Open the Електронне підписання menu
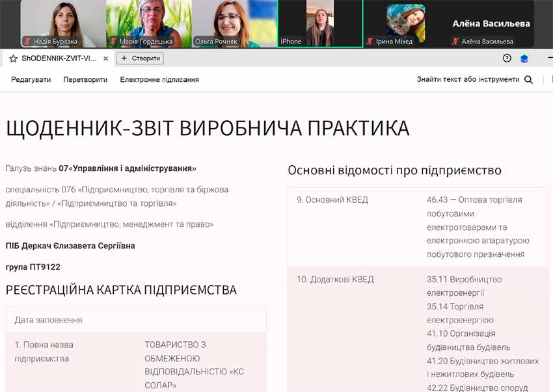The image size is (553, 392). pyautogui.click(x=159, y=79)
